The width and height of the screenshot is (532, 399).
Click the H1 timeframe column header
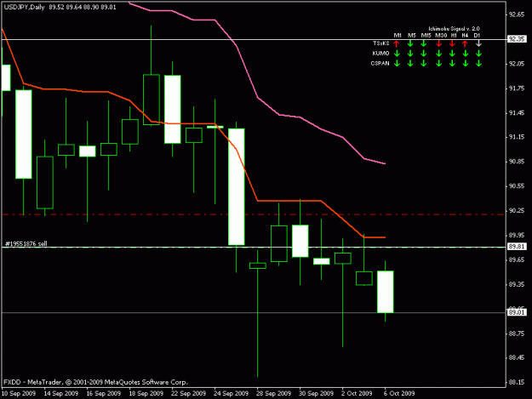[454, 35]
